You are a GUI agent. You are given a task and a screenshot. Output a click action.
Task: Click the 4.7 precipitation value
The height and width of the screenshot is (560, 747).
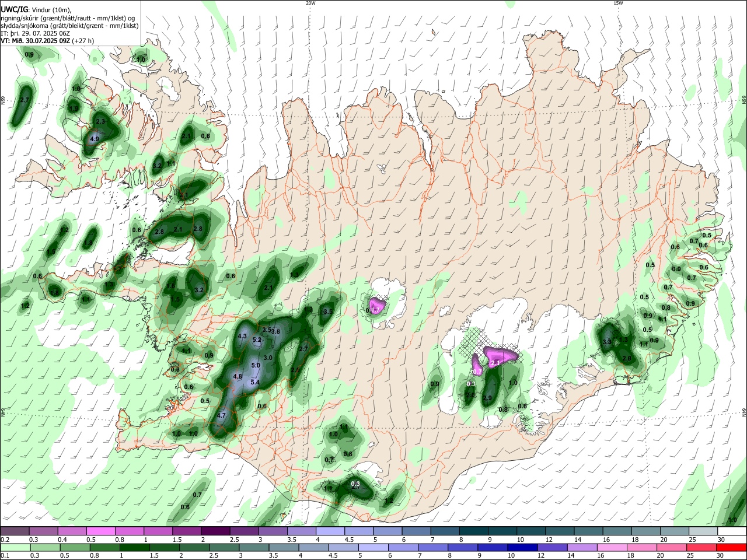(221, 415)
